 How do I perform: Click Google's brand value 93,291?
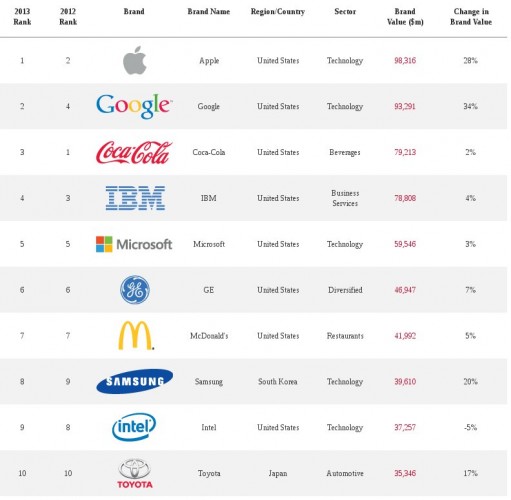point(405,106)
